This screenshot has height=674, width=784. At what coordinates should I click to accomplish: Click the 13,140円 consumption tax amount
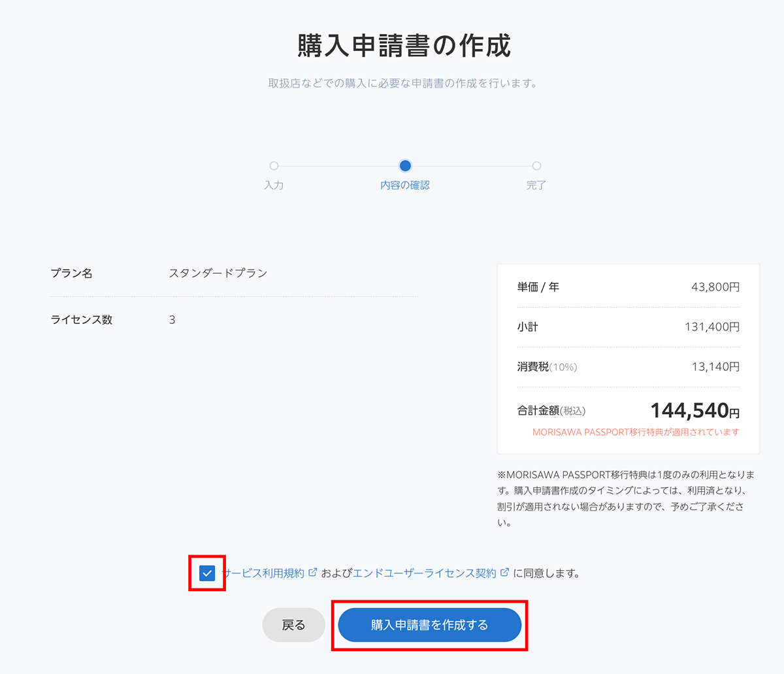coord(715,367)
